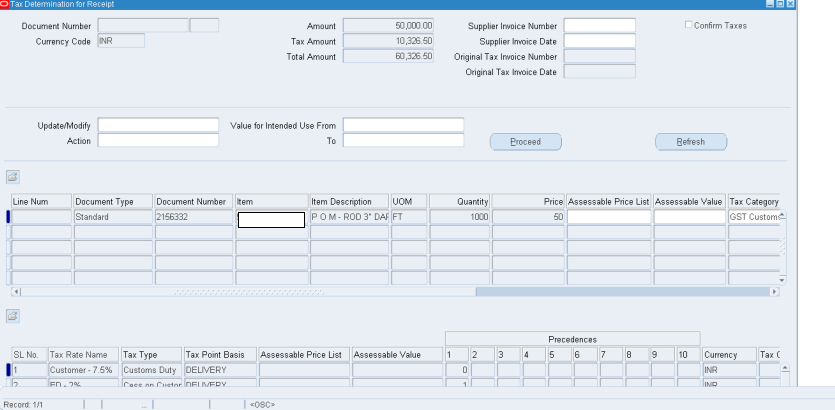Click the Record: 1/1 status bar entry
Viewport: 835px width, 410px height.
(23, 405)
